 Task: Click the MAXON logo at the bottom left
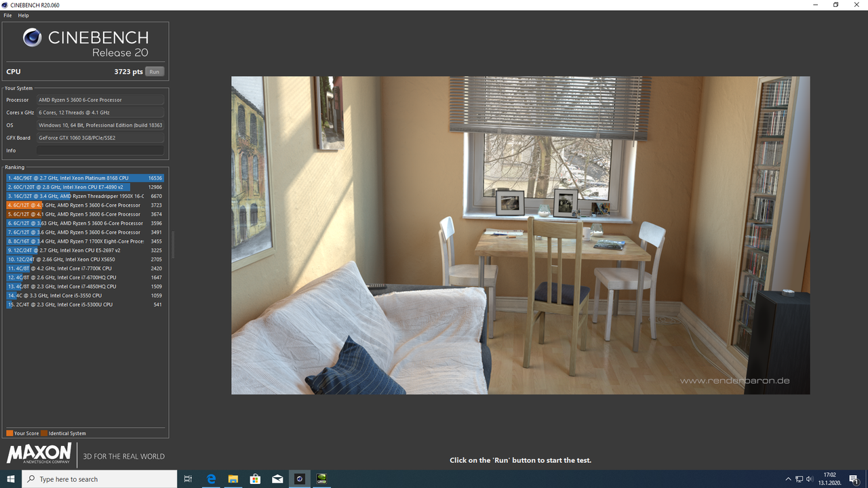click(x=37, y=453)
